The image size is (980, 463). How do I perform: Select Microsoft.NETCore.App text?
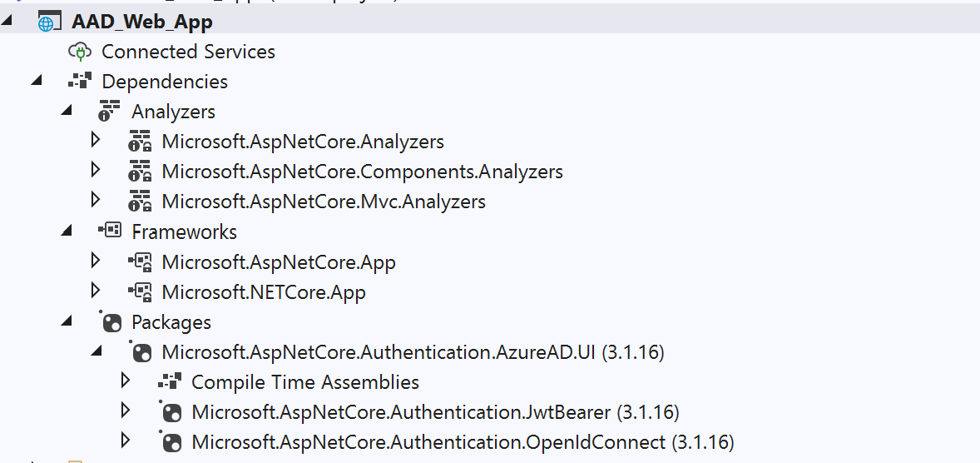coord(264,292)
